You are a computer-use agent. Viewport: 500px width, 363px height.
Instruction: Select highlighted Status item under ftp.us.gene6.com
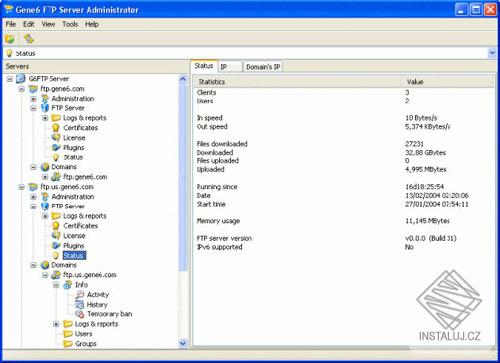pyautogui.click(x=74, y=256)
